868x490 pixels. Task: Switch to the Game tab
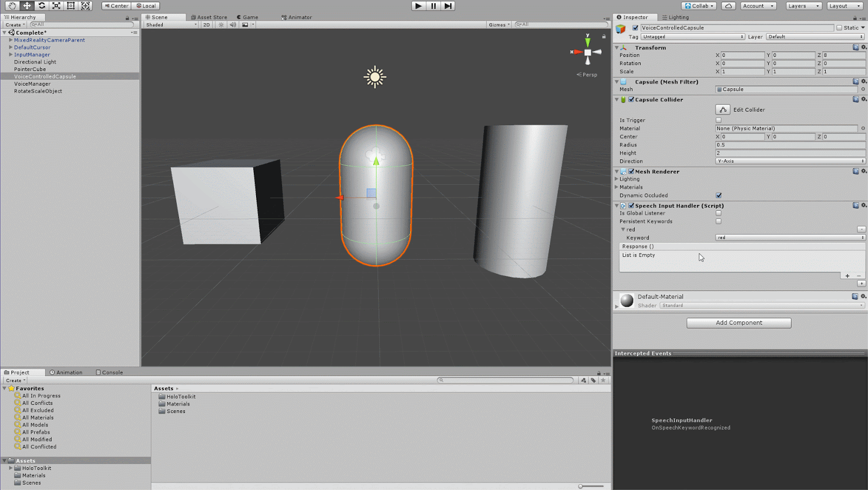click(247, 17)
